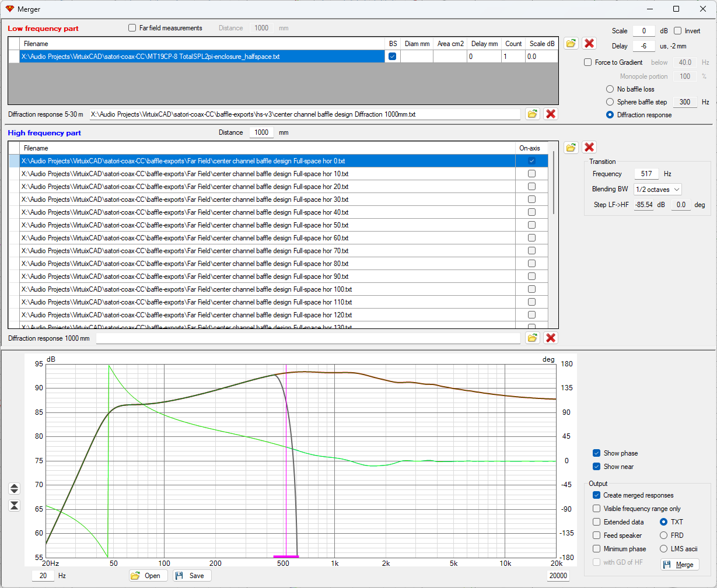Check On-axis for hor 10.txt row

pos(531,174)
